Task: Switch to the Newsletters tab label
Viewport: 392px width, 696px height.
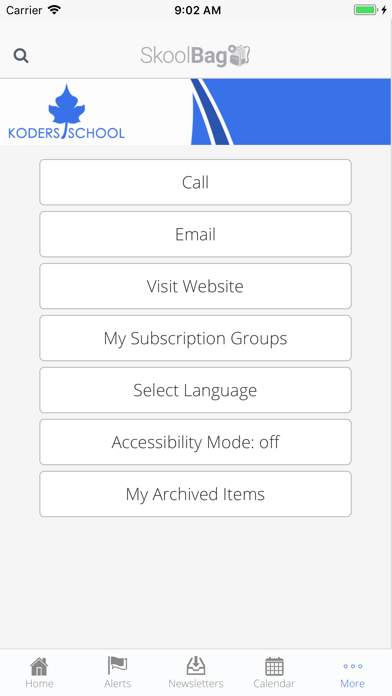Action: pos(196,684)
